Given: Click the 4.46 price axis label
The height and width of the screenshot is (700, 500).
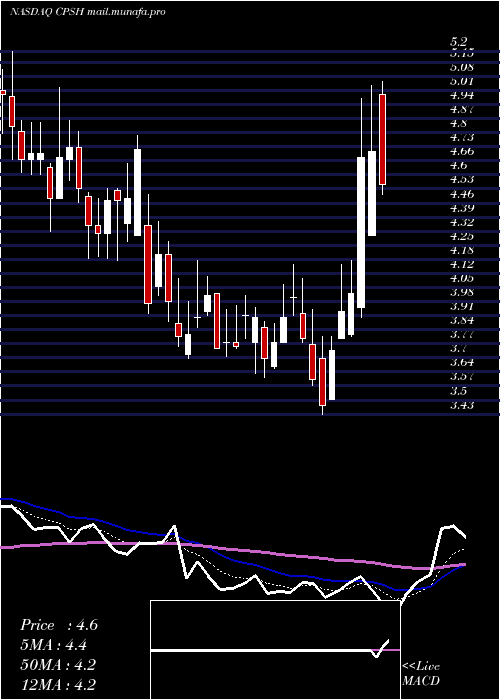Looking at the screenshot, I should pyautogui.click(x=462, y=194).
